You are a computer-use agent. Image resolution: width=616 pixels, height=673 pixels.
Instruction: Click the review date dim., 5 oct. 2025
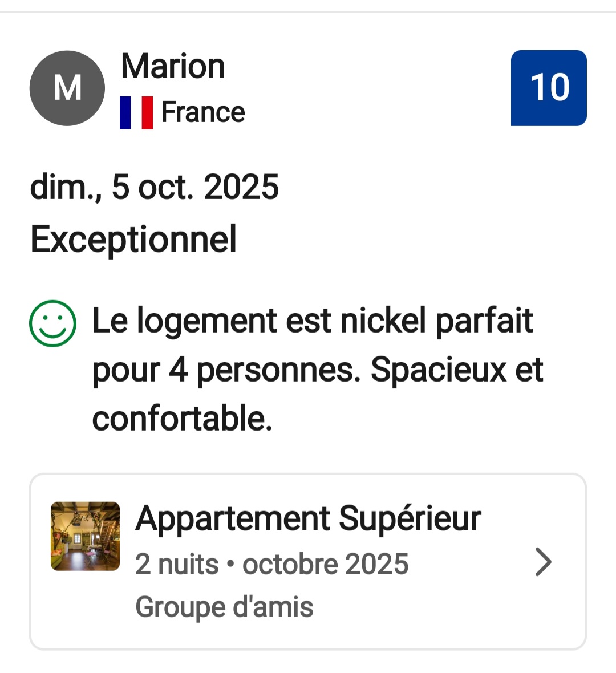pyautogui.click(x=154, y=187)
